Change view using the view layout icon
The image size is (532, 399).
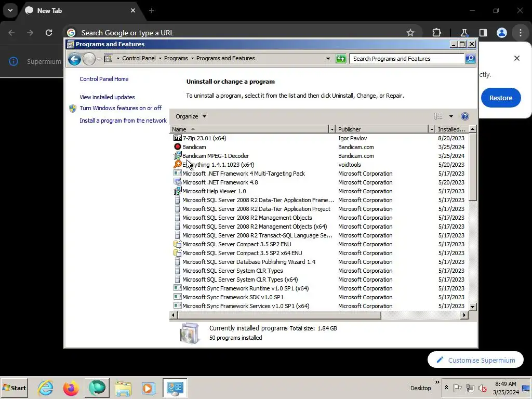coord(438,116)
